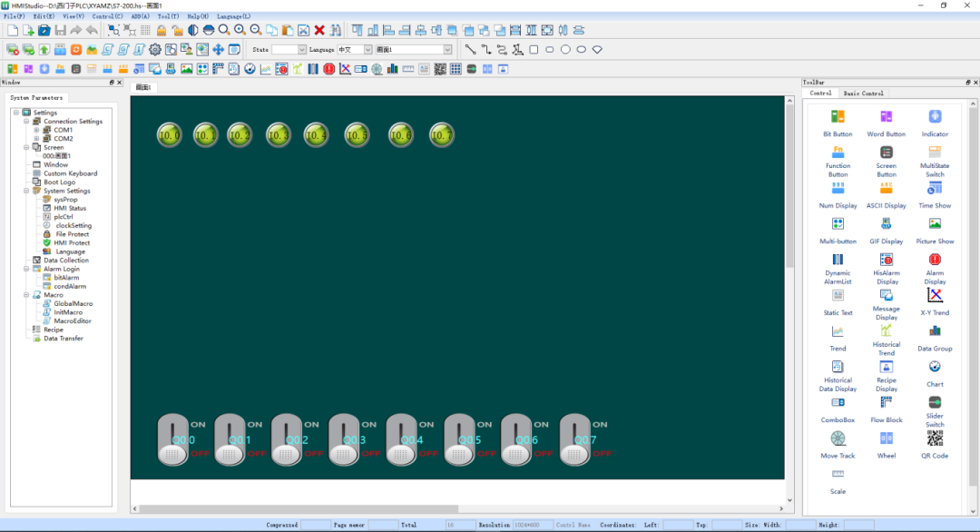980x532 pixels.
Task: Toggle the Q0.7 switch on canvas
Action: (x=575, y=439)
